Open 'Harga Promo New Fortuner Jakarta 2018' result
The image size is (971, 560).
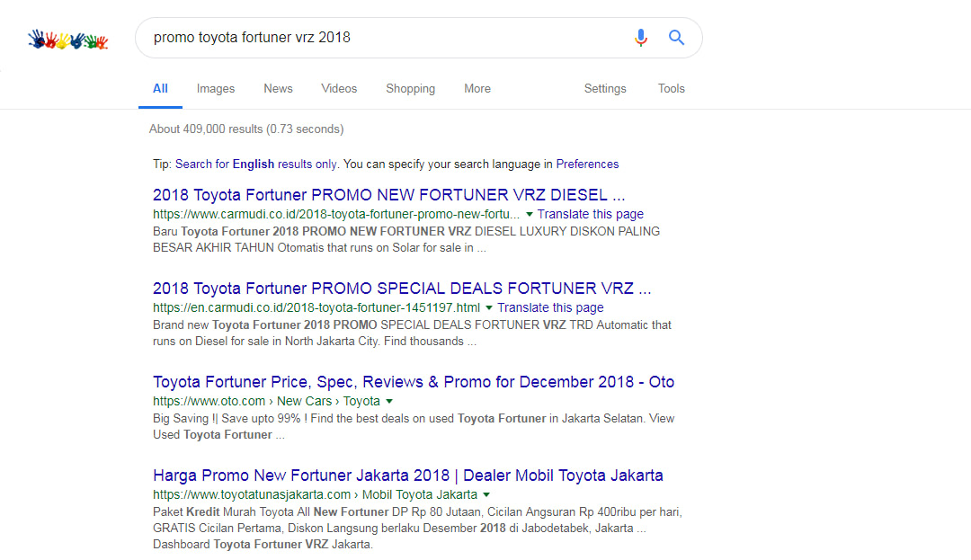(x=408, y=476)
